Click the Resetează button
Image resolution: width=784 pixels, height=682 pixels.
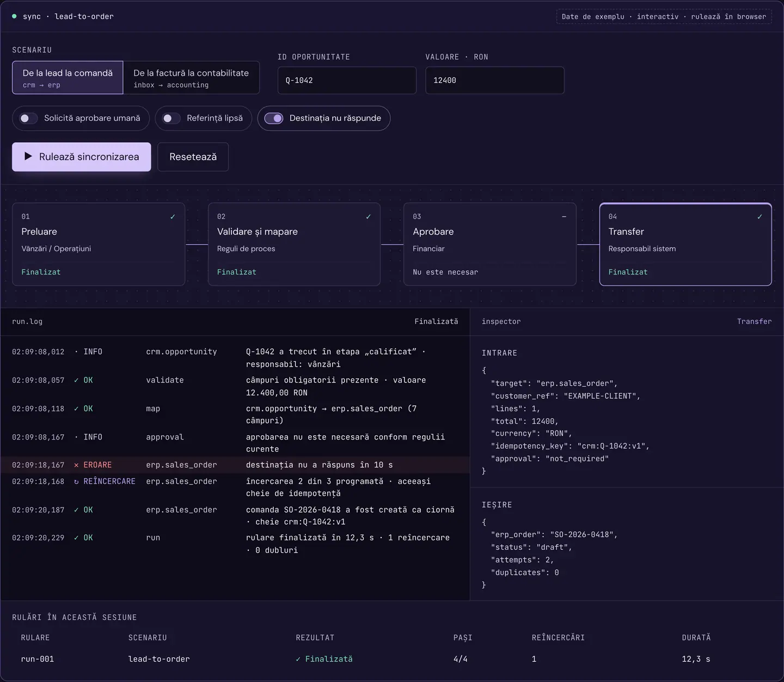(x=193, y=157)
